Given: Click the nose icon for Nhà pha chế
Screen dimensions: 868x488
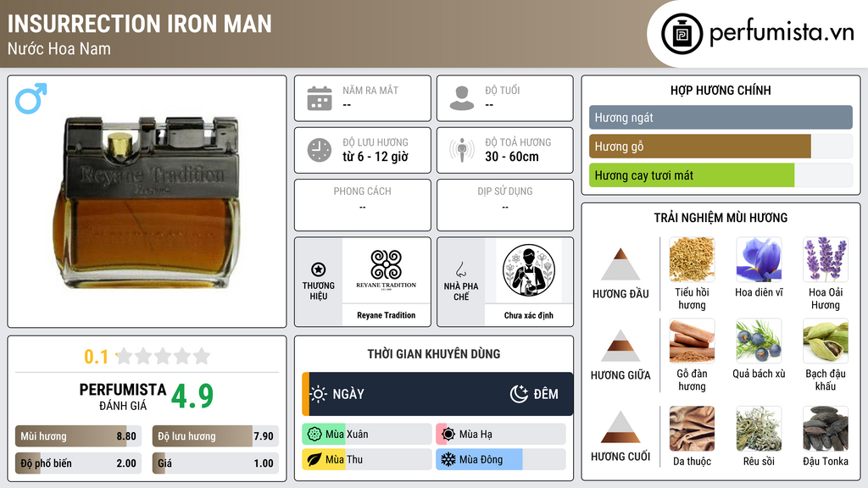Looking at the screenshot, I should (460, 269).
